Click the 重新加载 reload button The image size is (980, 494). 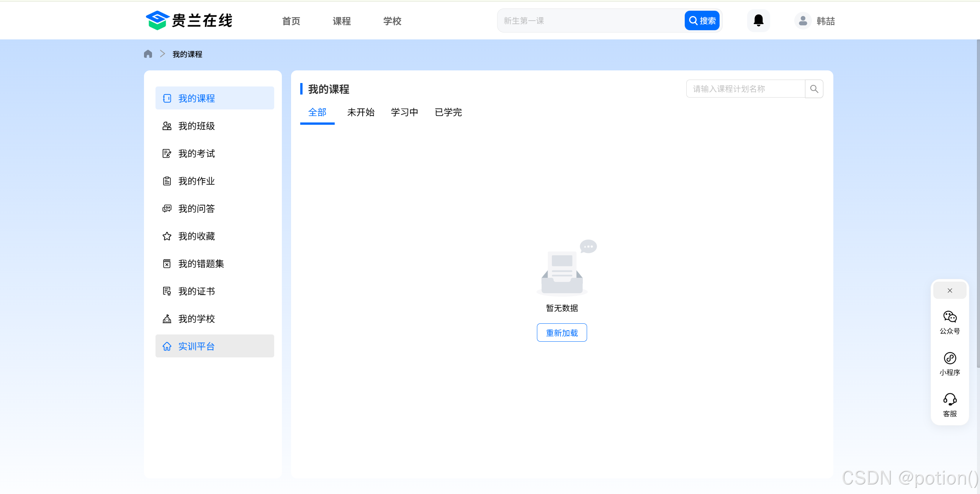click(x=561, y=332)
